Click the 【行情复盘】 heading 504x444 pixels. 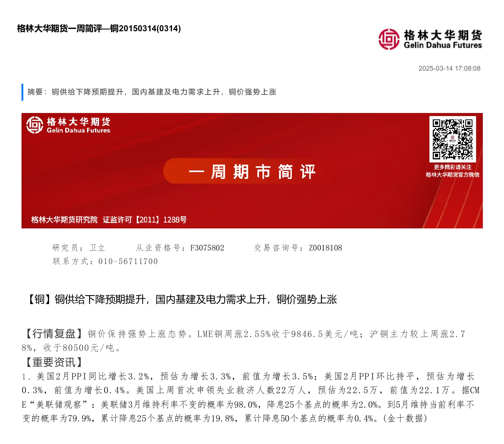54,334
